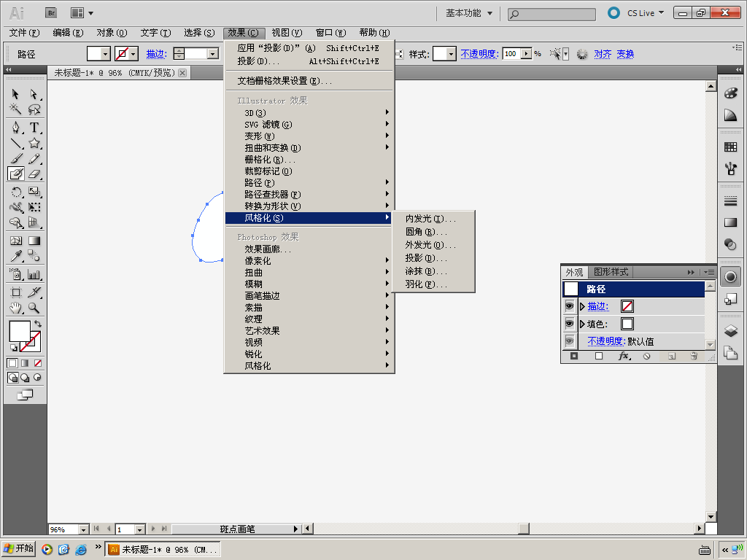
Task: Click the fx add-effect button in Appearance panel
Action: point(624,356)
